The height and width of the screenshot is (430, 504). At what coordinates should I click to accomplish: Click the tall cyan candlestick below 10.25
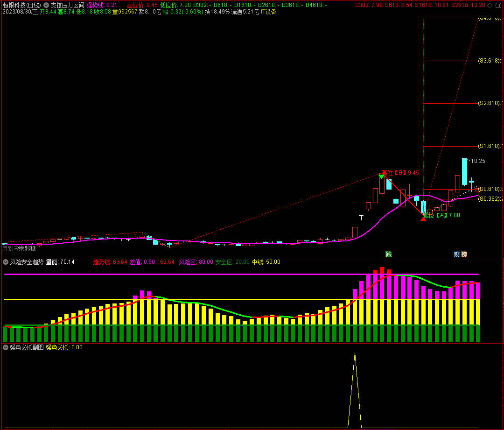pos(464,172)
